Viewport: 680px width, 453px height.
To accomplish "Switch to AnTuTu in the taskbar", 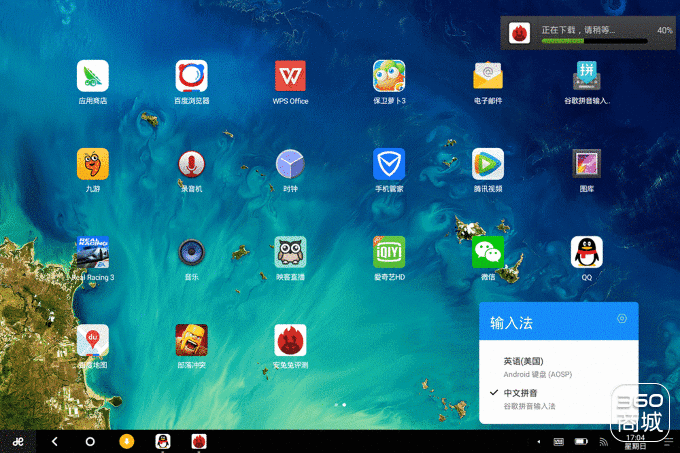I will pyautogui.click(x=199, y=442).
